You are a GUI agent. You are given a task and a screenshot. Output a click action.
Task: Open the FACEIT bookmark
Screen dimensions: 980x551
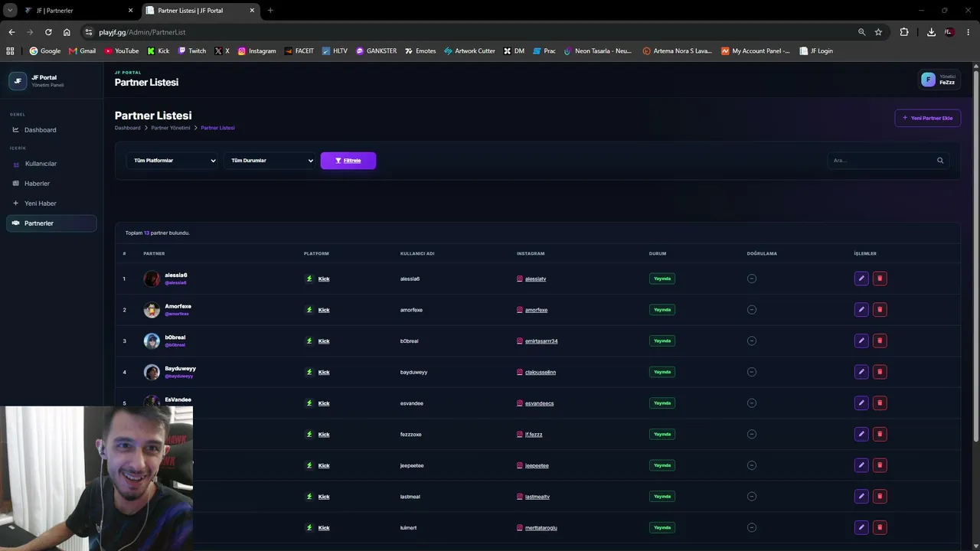(299, 51)
